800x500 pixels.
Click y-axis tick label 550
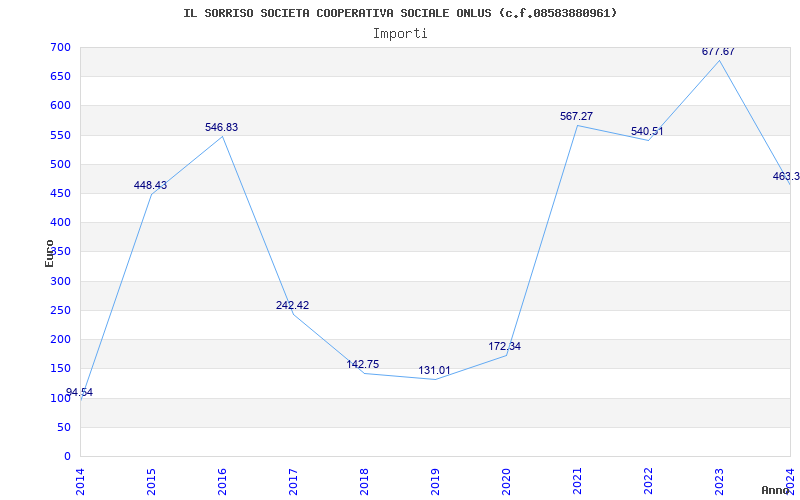click(x=60, y=135)
